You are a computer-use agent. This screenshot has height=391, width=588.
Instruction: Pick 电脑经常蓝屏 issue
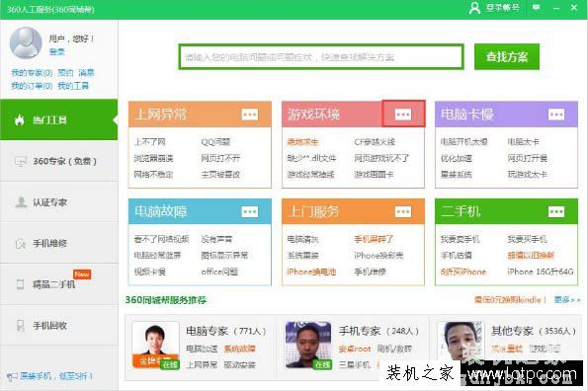(157, 256)
